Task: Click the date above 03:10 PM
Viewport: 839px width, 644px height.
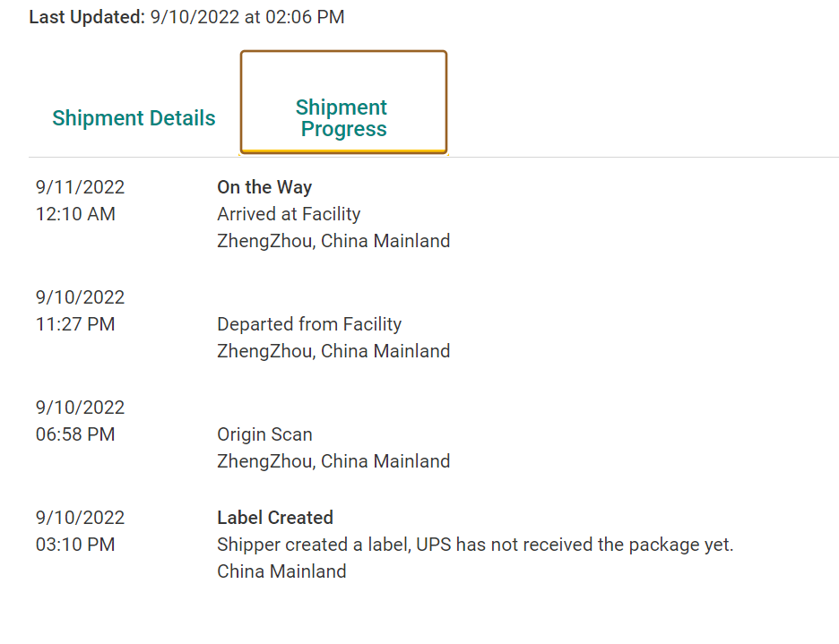Action: coord(81,518)
